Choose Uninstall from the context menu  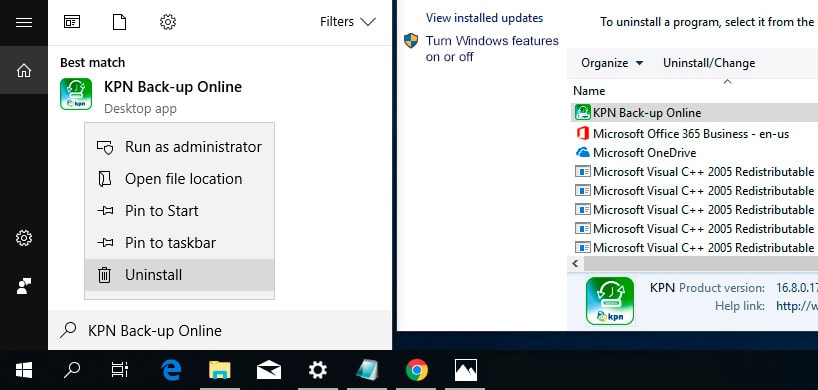[179, 275]
